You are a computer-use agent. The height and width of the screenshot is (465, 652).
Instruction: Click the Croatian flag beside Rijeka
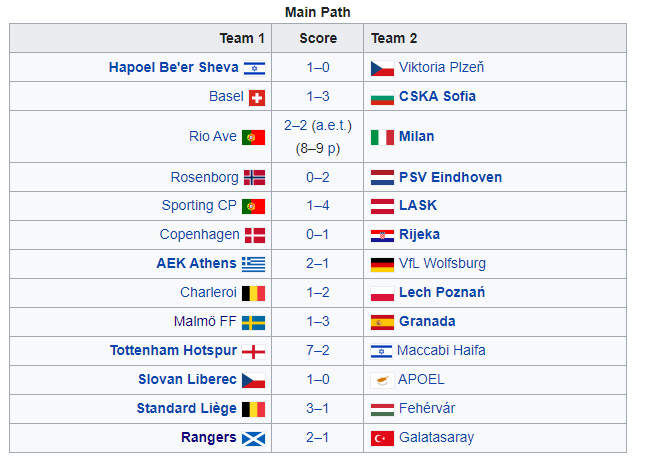pos(382,236)
